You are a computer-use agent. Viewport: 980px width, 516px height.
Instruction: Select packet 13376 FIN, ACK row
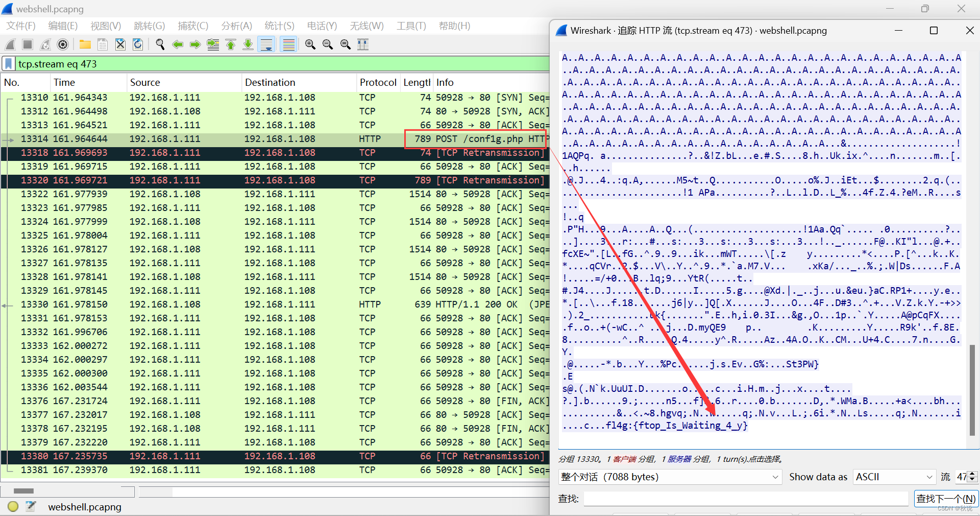click(275, 401)
